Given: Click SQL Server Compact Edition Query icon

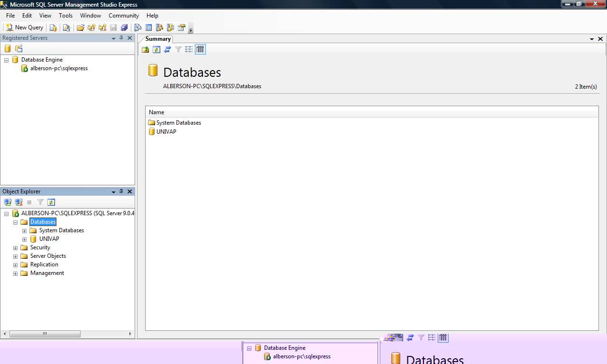Looking at the screenshot, I should pos(67,27).
